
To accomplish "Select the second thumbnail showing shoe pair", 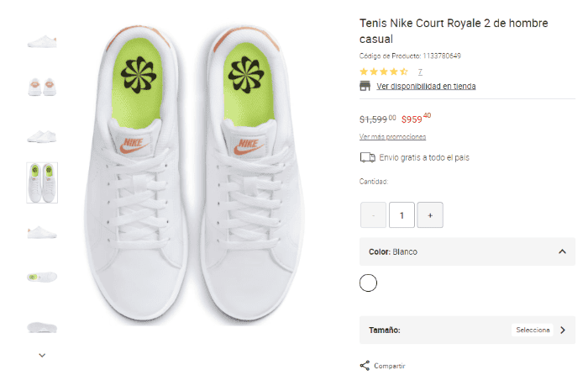I will coord(42,86).
